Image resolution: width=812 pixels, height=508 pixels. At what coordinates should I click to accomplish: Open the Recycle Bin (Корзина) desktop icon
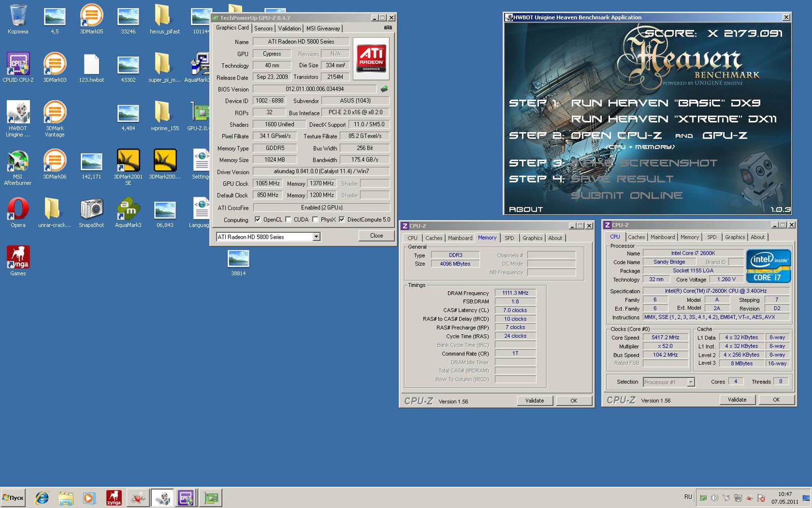18,19
